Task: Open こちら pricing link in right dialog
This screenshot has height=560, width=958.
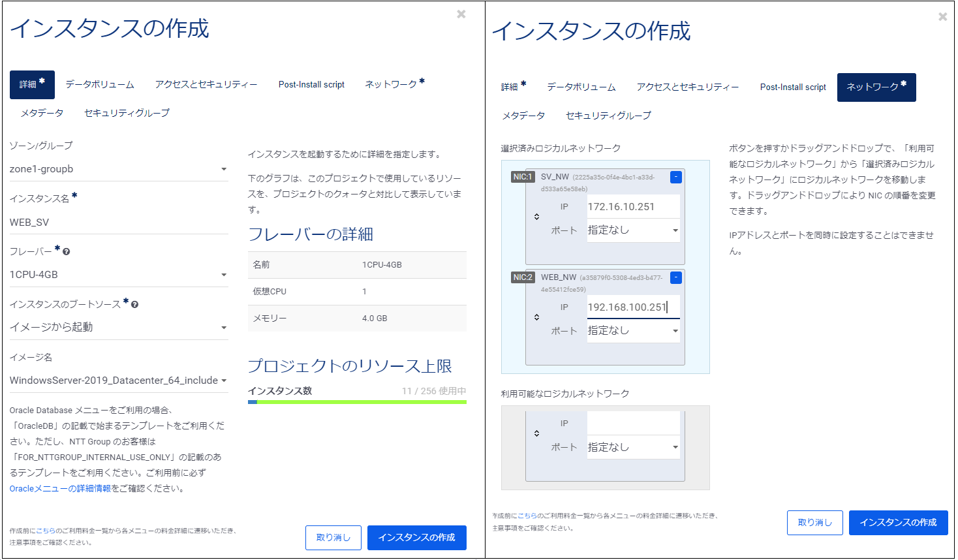Action: click(527, 516)
